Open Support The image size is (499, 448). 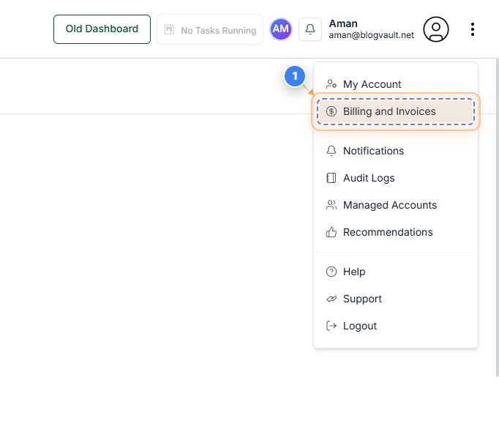(396, 299)
